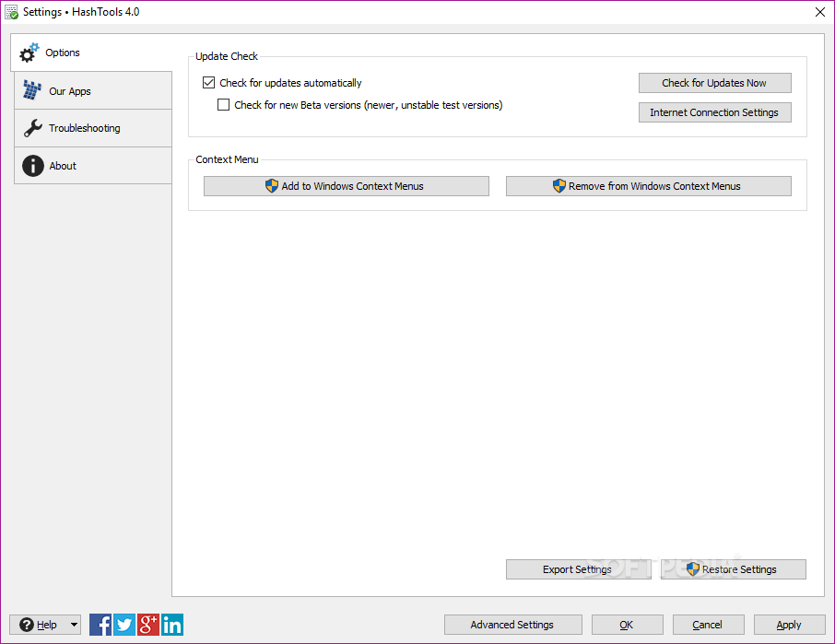Close the Settings window
Viewport: 835px width, 644px height.
[820, 12]
